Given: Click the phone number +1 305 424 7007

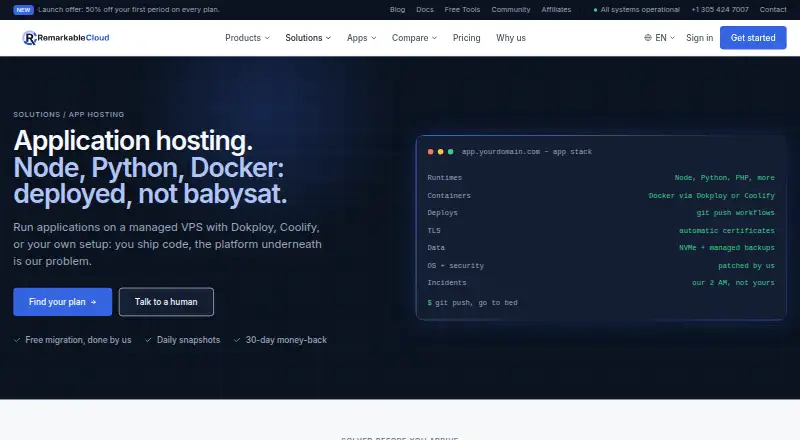Looking at the screenshot, I should pos(720,10).
